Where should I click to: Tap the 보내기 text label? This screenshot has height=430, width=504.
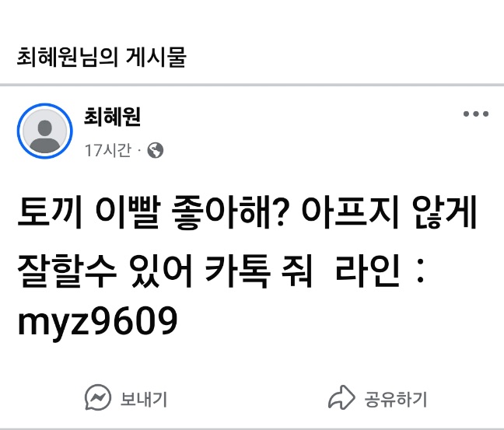pos(144,399)
